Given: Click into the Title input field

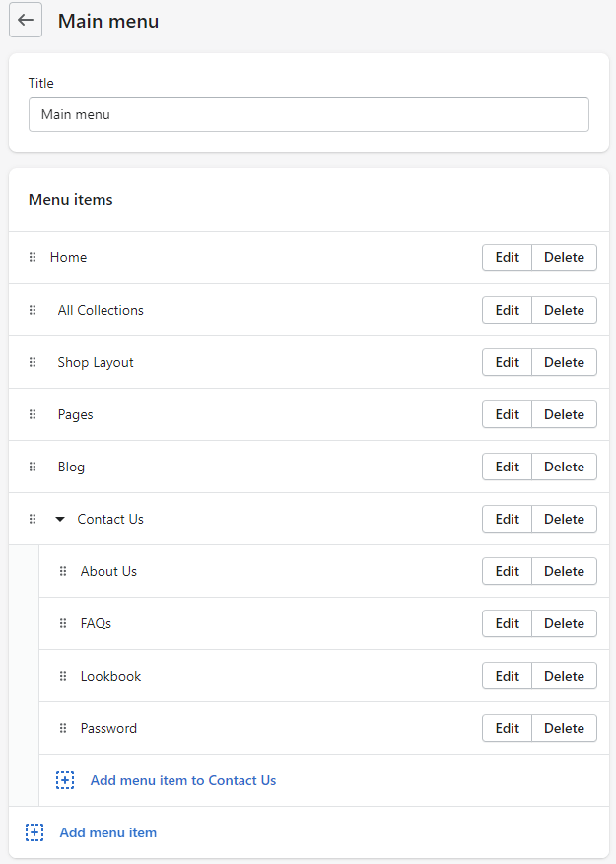Looking at the screenshot, I should pos(308,114).
